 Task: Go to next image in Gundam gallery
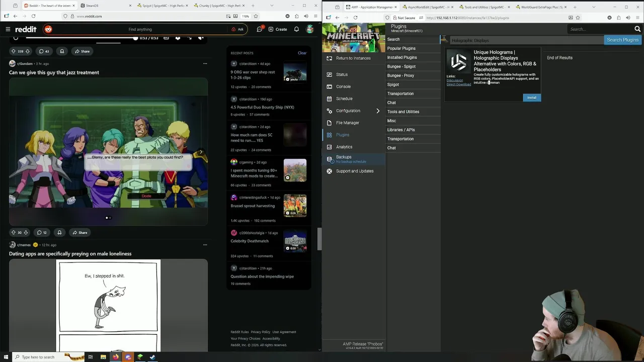click(x=201, y=152)
